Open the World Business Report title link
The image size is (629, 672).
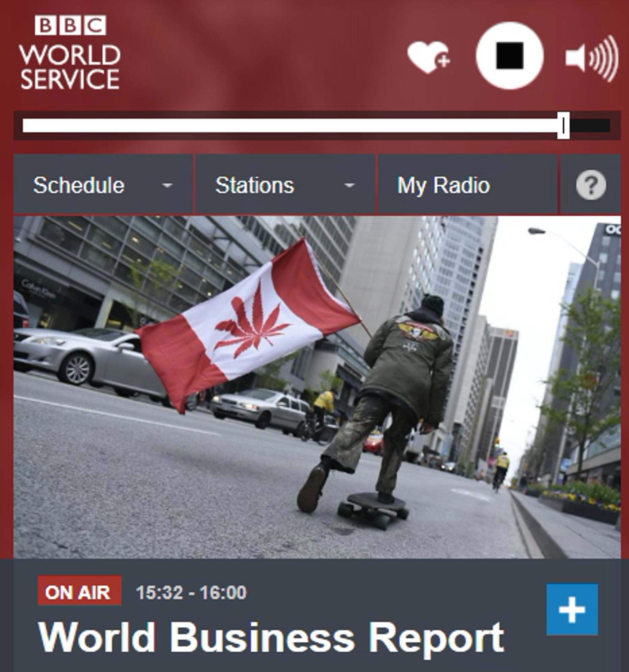pyautogui.click(x=270, y=637)
